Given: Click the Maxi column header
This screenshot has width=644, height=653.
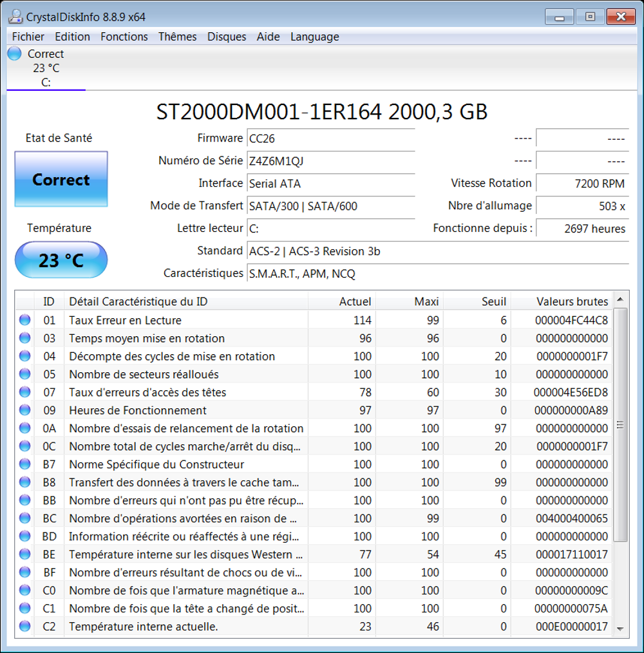Looking at the screenshot, I should 410,301.
